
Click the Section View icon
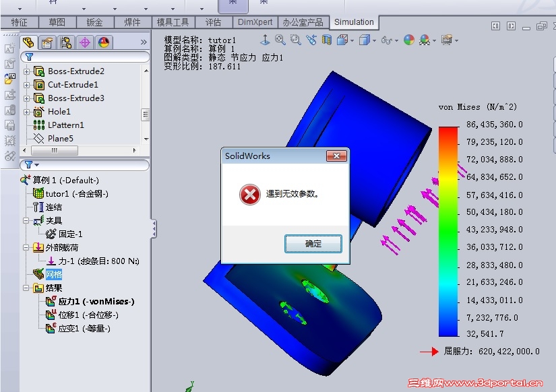[327, 40]
